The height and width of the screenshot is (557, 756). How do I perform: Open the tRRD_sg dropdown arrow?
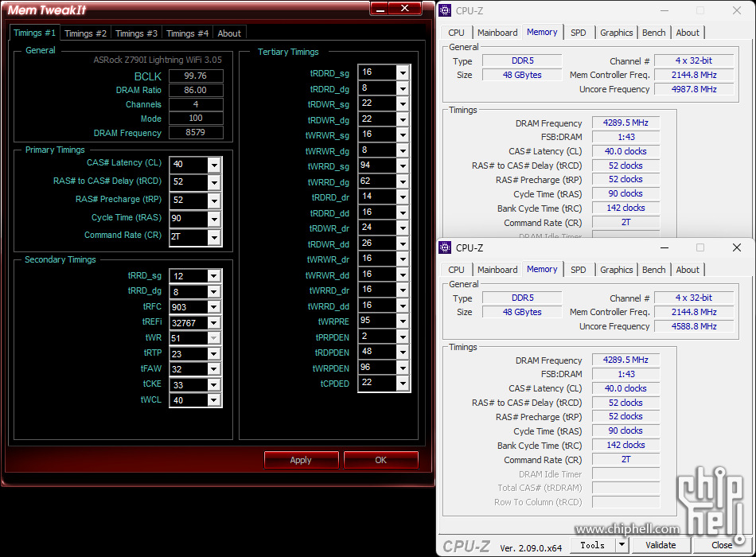tap(213, 276)
